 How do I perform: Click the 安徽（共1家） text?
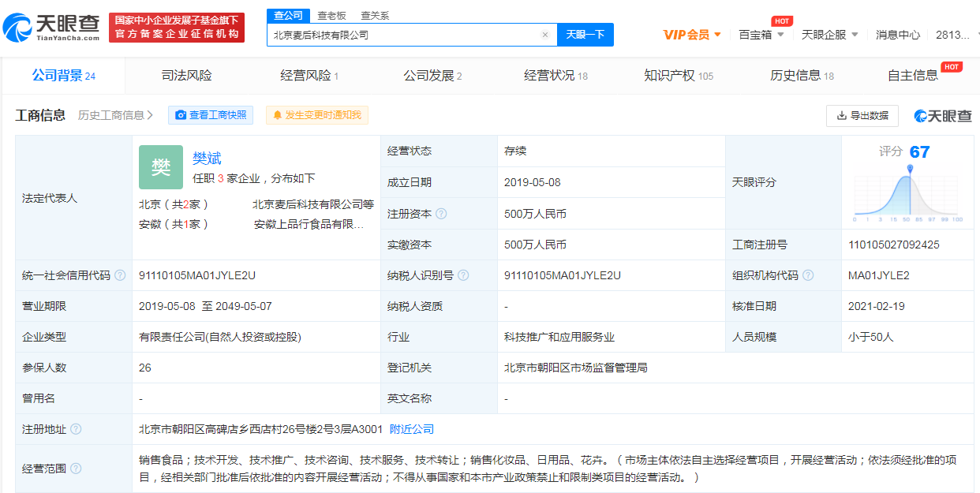[x=174, y=224]
